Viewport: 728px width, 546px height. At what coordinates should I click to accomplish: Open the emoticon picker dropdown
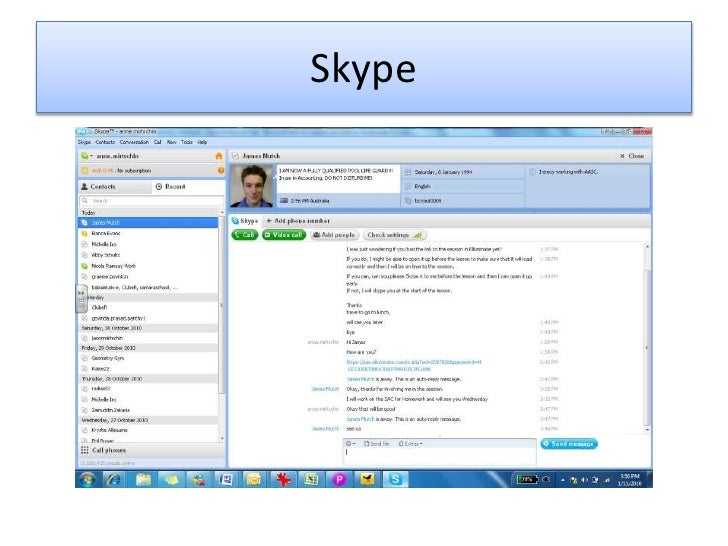351,444
